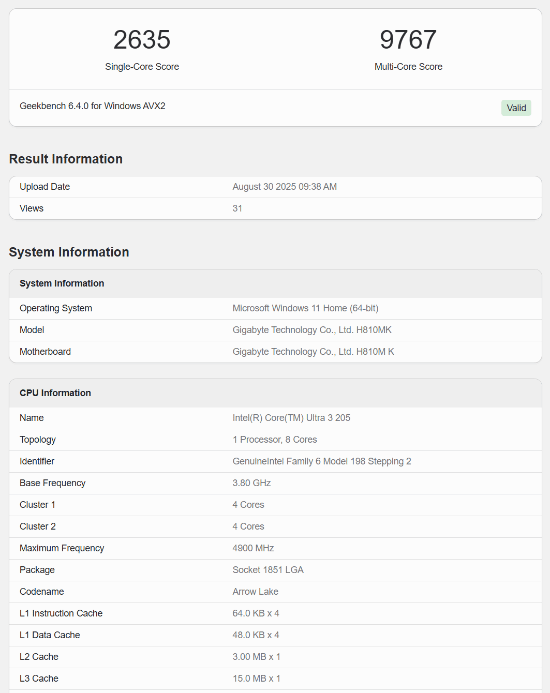Click the Motherboard value H810M K
This screenshot has height=693, width=550.
[x=313, y=352]
